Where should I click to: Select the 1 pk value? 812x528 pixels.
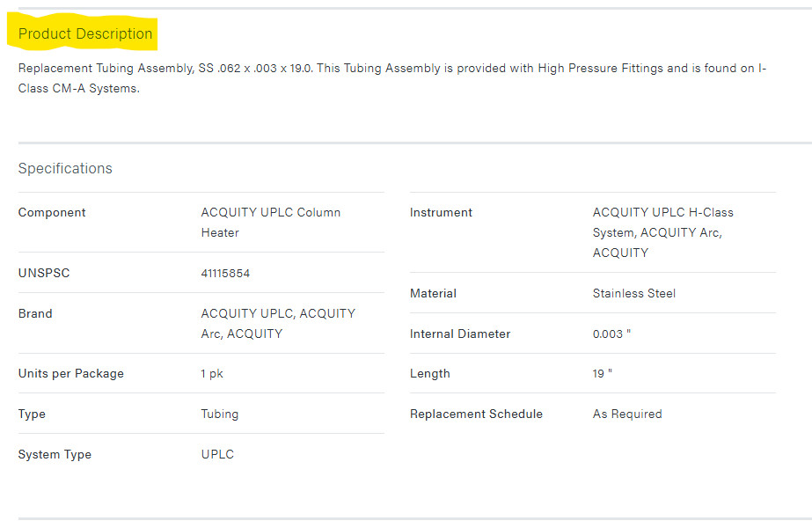pos(212,374)
